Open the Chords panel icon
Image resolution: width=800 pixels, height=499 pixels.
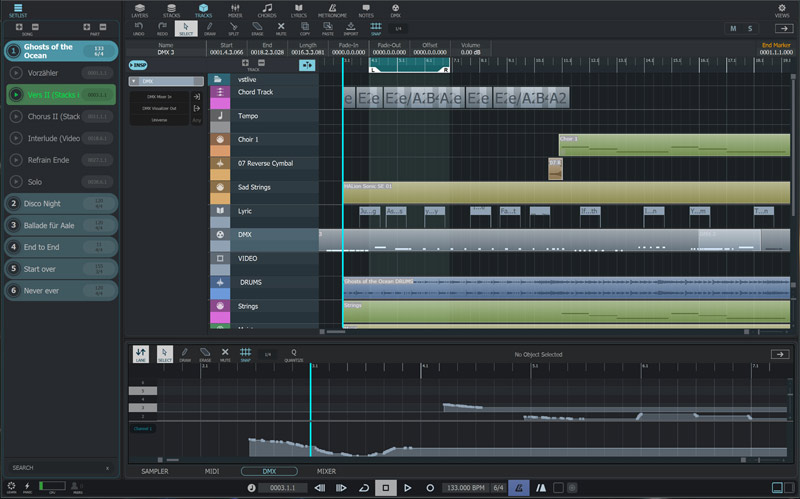tap(266, 10)
